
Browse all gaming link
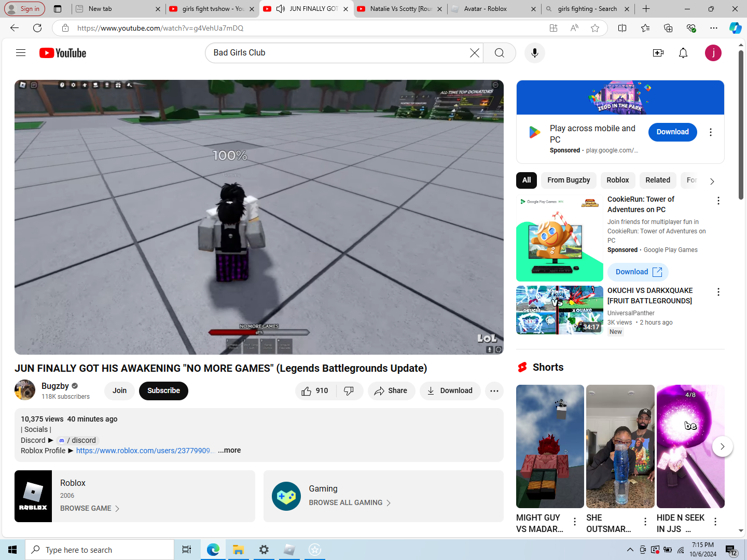[x=350, y=502]
